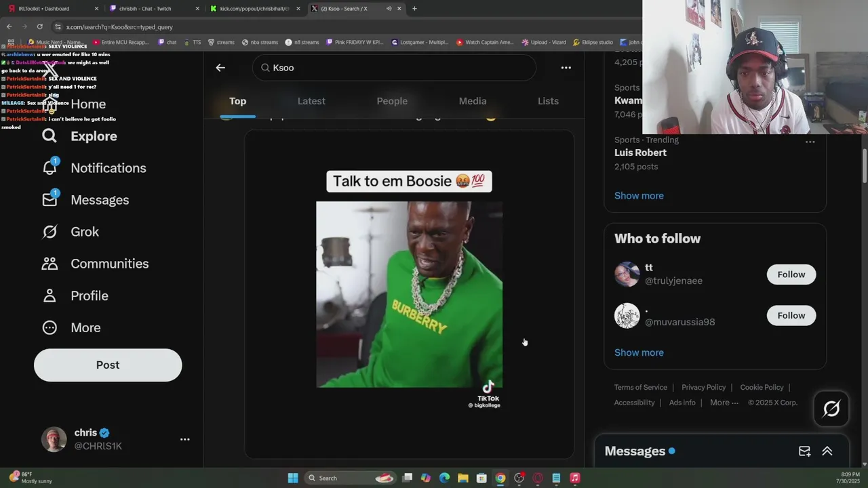Screen dimensions: 868x488
Task: Go back using the arrow beside search box
Action: click(220, 68)
